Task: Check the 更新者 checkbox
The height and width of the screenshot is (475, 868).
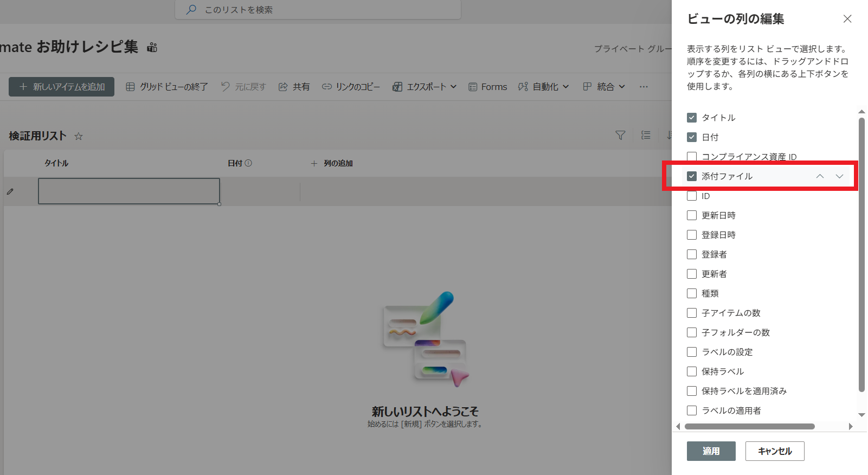Action: pyautogui.click(x=692, y=274)
